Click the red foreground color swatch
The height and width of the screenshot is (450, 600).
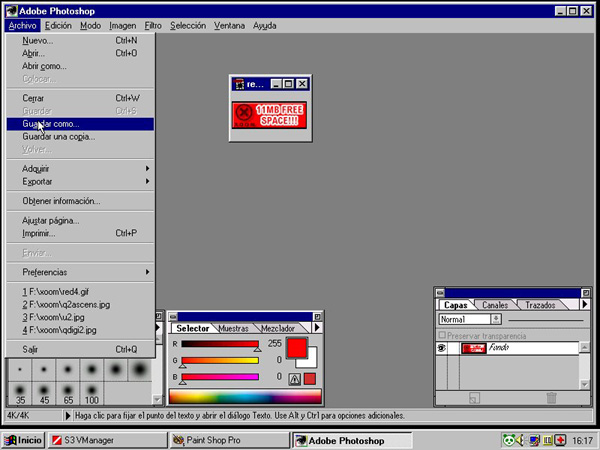click(x=297, y=348)
